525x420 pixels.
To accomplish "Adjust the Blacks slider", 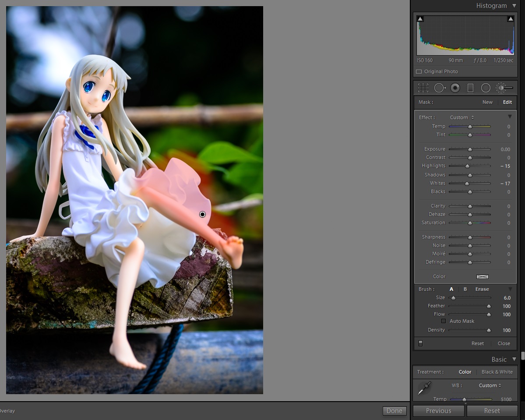I will pos(470,192).
